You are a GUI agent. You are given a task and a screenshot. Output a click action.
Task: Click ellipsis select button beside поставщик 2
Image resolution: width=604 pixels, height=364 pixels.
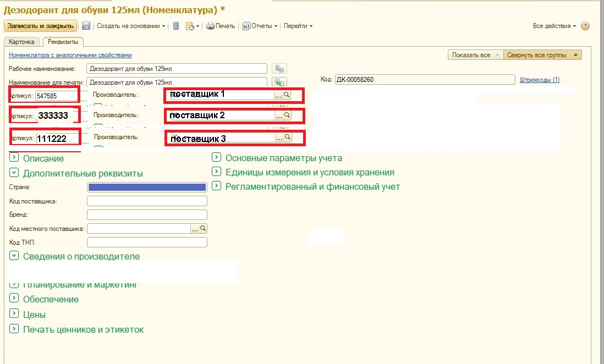click(278, 115)
